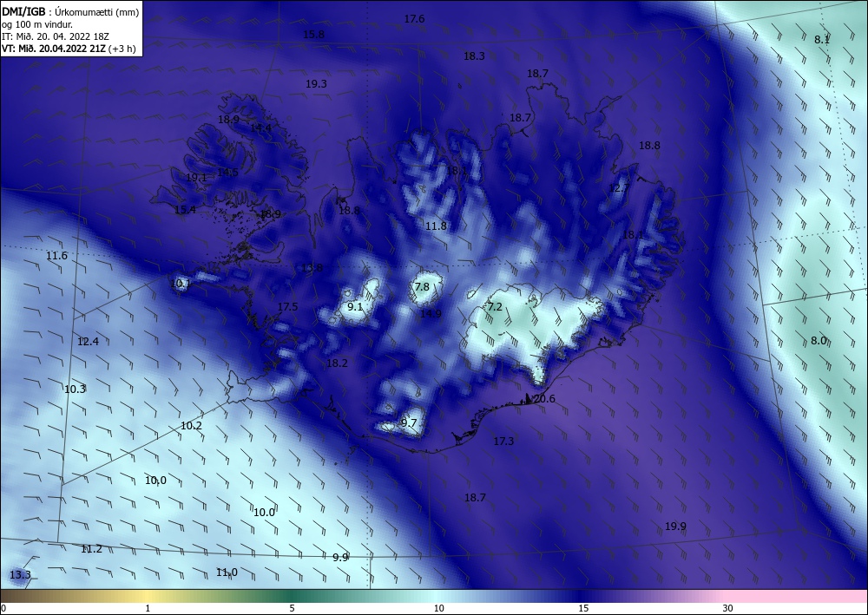Select the 7.8 value on the glacier
This screenshot has width=868, height=615.
[x=422, y=286]
